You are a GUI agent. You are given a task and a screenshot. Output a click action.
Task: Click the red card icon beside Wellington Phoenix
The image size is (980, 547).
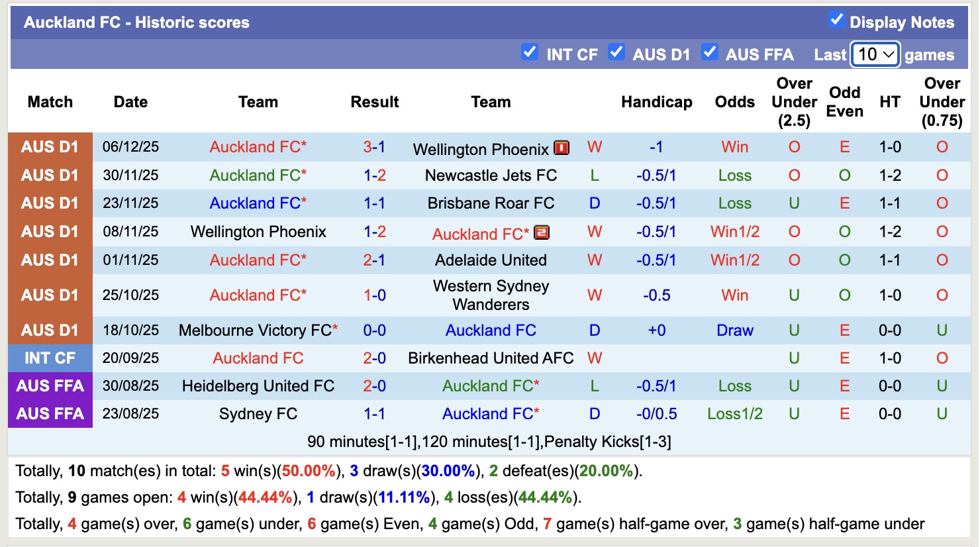click(560, 148)
